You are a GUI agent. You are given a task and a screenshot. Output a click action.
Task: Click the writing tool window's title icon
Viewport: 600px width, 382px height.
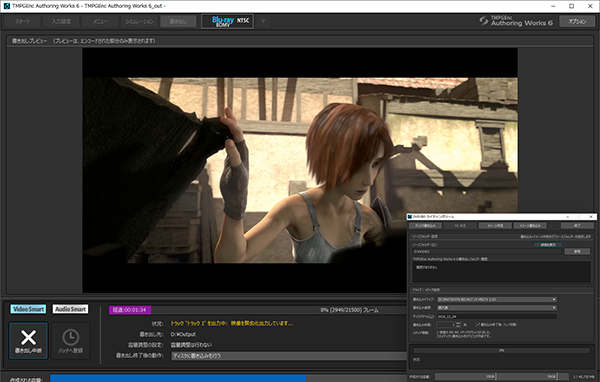[409, 217]
